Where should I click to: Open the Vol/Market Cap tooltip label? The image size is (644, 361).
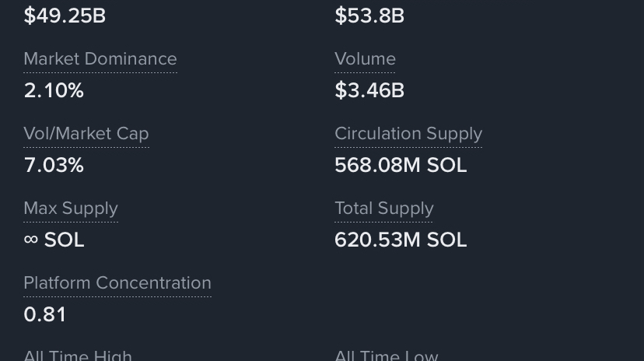point(86,134)
